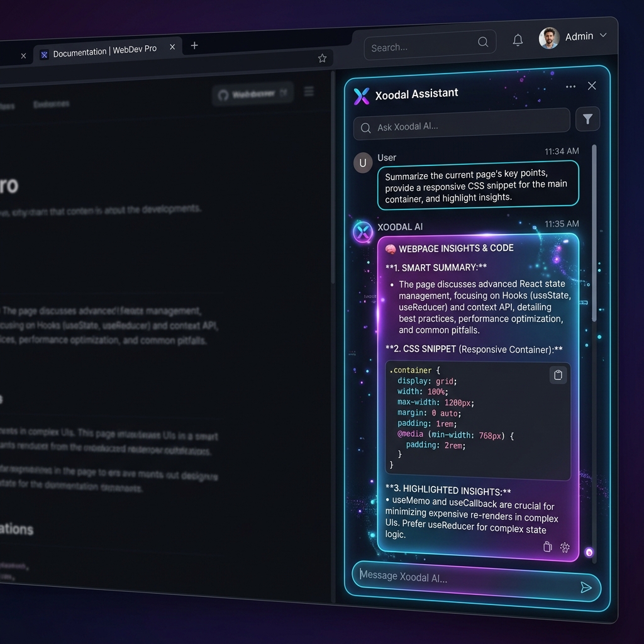Copy the AI response using the bottom copy icon
The image size is (644, 644).
point(547,547)
